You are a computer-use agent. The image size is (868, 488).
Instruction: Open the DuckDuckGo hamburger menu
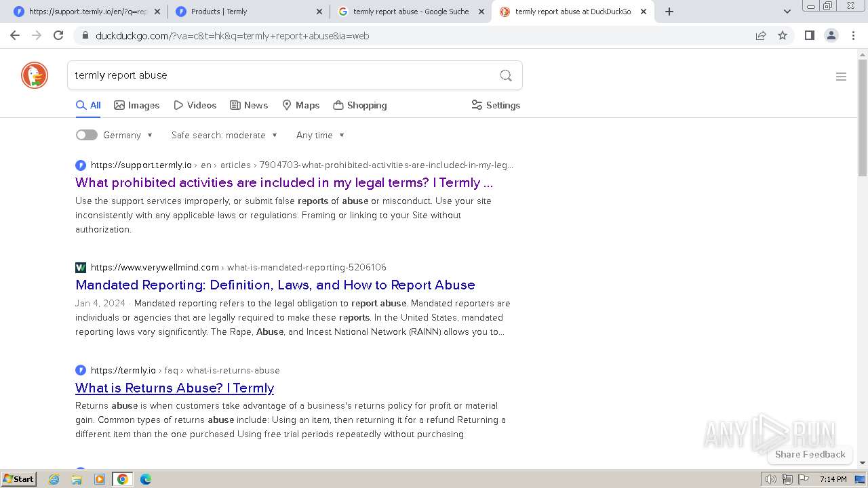coord(841,77)
